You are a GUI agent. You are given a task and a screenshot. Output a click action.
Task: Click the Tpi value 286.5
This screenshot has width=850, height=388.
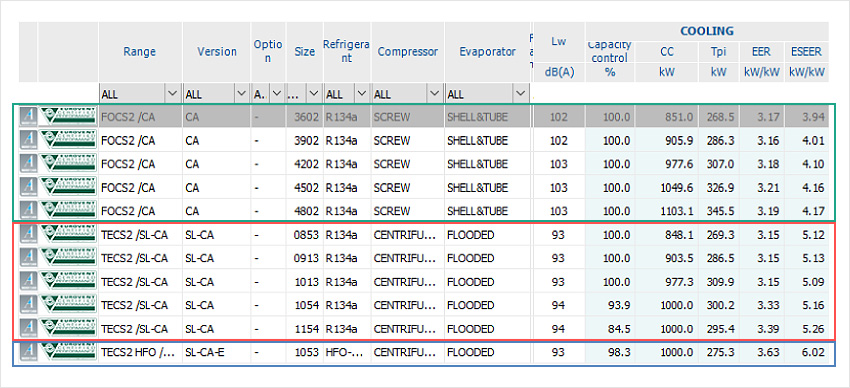[x=718, y=258]
